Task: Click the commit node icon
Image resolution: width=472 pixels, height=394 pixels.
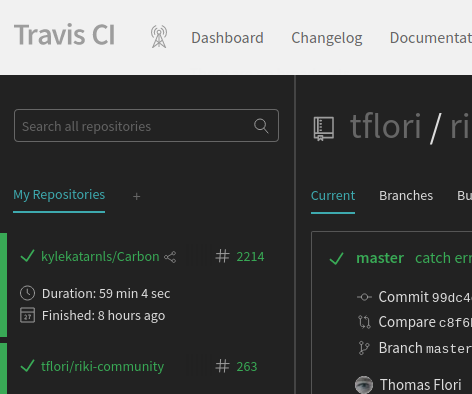Action: (364, 297)
